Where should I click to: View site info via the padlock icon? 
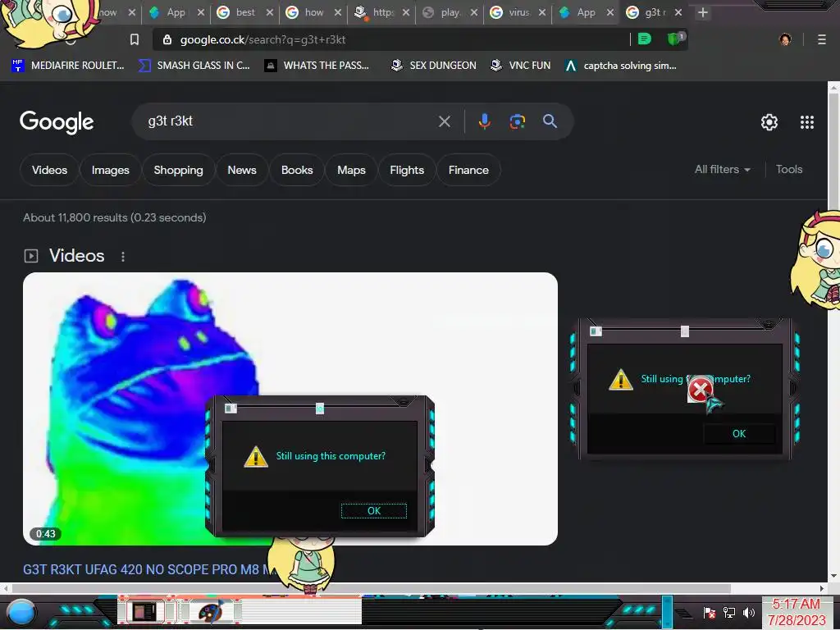point(167,39)
